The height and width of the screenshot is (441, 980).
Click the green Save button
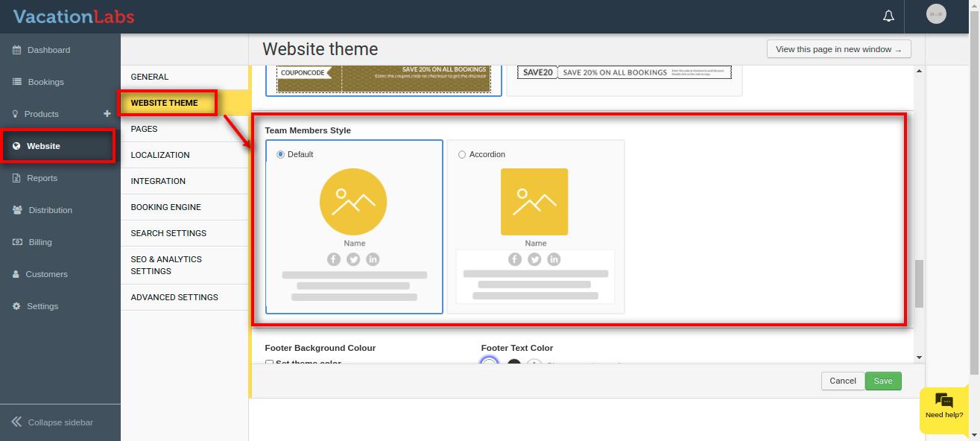click(x=882, y=381)
